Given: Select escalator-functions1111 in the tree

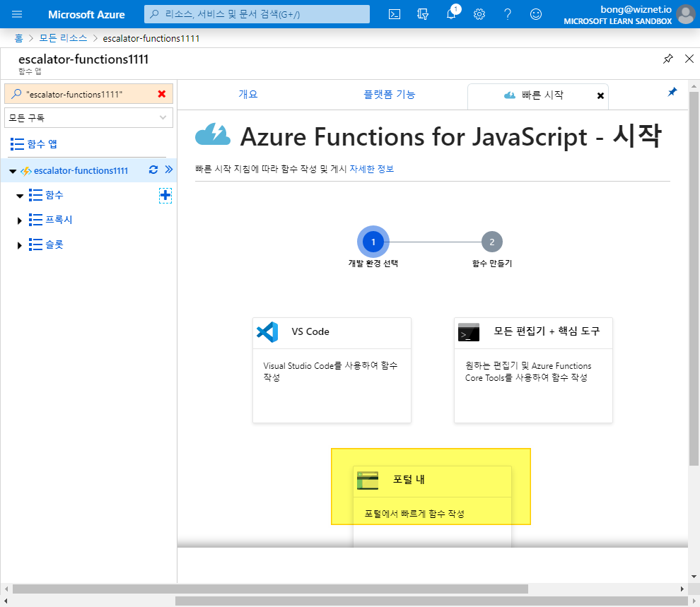Looking at the screenshot, I should (81, 170).
